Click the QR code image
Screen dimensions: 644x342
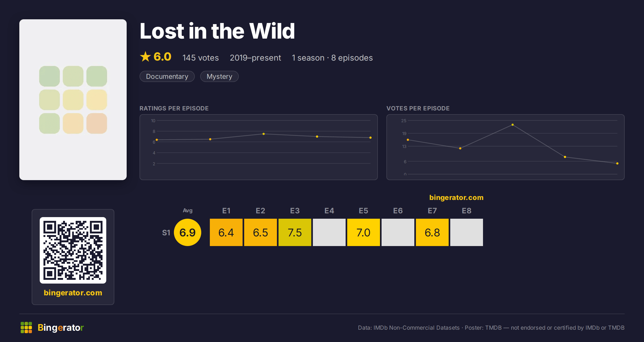pos(73,250)
